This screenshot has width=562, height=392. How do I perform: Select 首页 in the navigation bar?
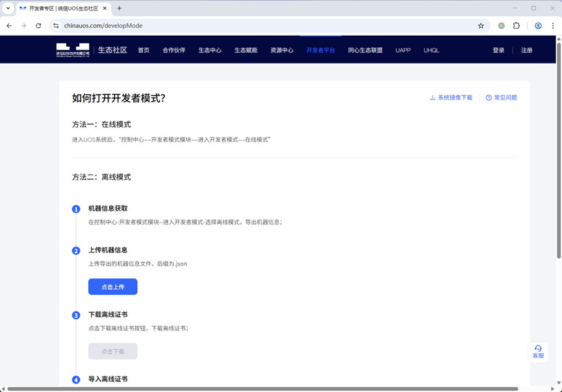coord(144,49)
